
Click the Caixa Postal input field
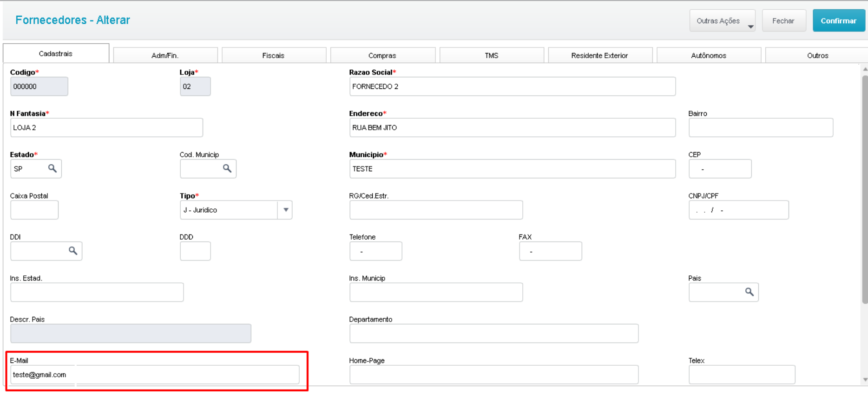[x=34, y=210]
